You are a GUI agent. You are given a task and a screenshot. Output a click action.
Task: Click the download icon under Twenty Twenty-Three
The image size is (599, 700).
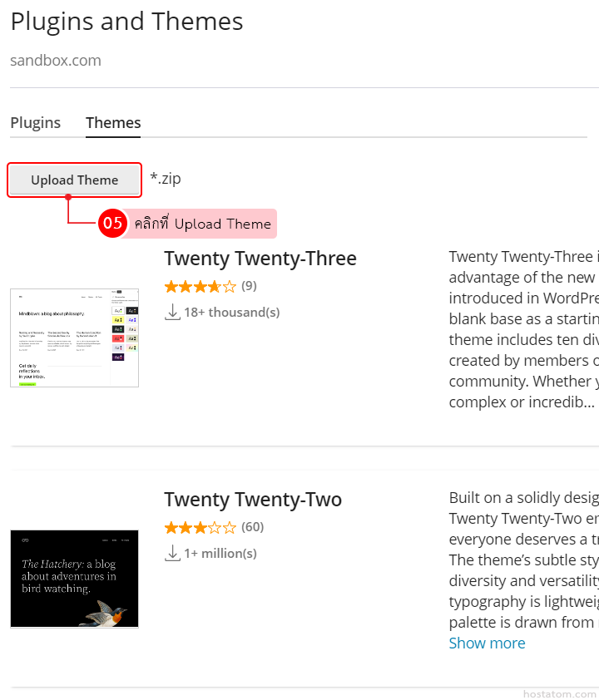coord(172,312)
